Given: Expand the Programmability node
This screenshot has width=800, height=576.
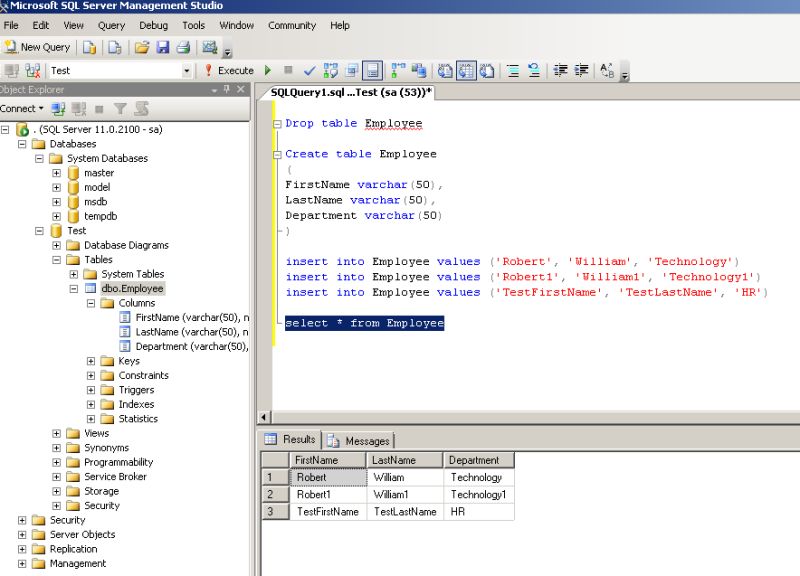Looking at the screenshot, I should (x=59, y=462).
